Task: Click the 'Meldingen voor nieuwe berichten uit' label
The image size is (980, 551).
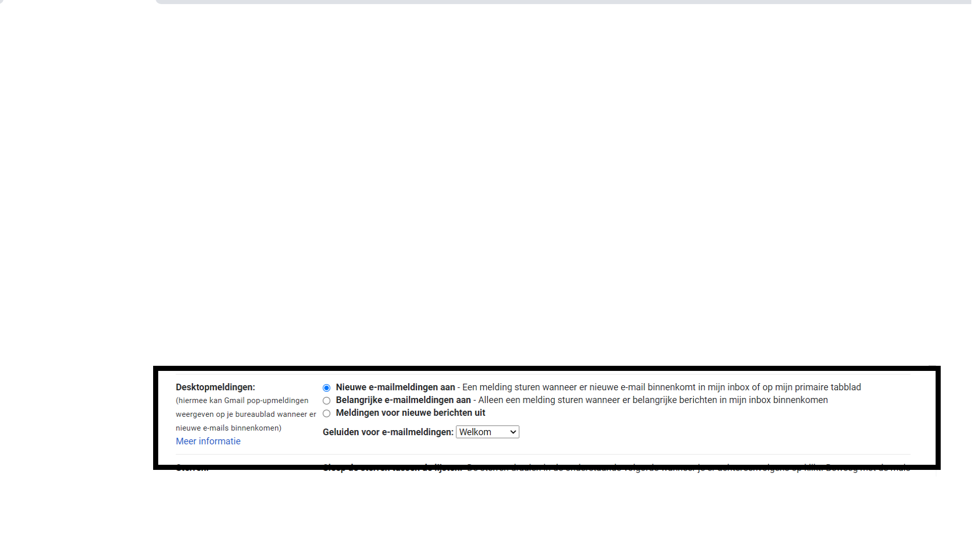Action: [x=410, y=413]
